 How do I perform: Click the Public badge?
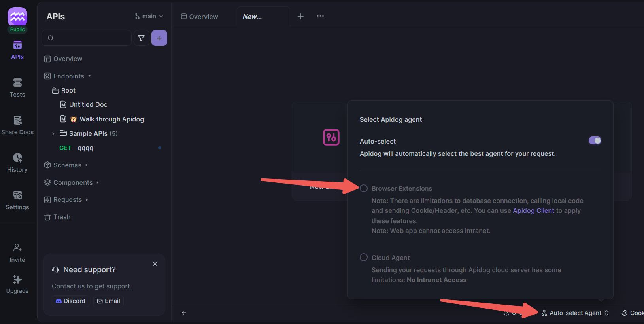pos(17,30)
